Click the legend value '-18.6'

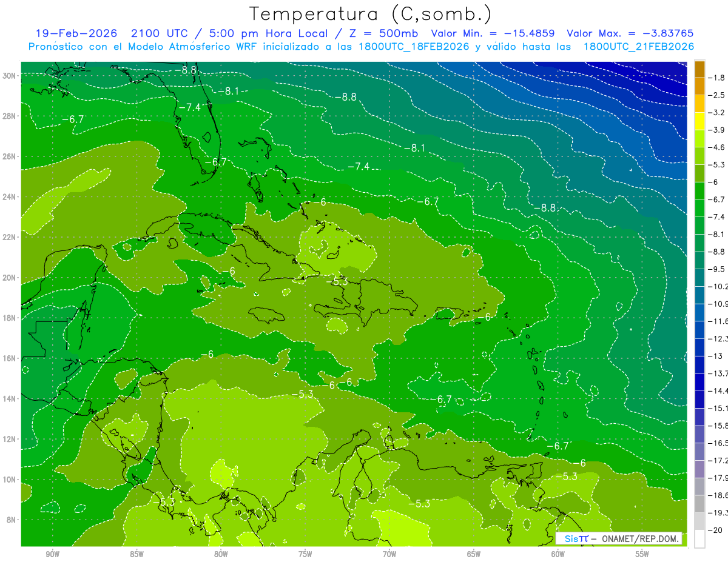coord(718,495)
